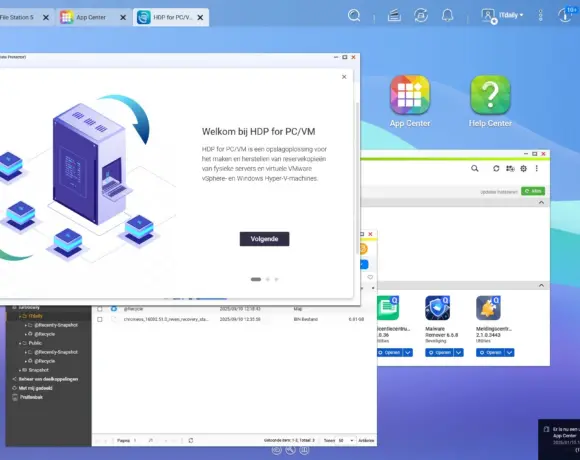Collapse upper section chevron in App Center

(541, 203)
